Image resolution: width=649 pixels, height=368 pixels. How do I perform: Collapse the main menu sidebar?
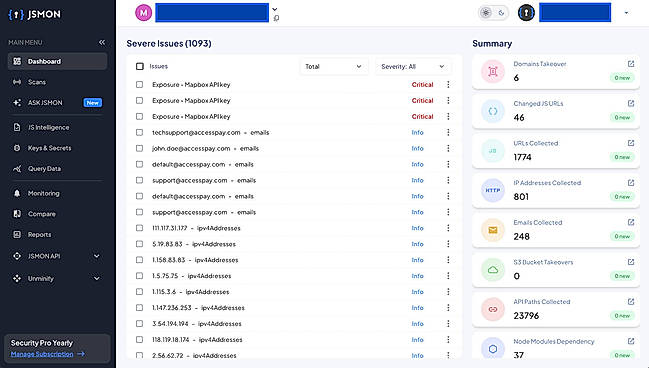click(102, 42)
